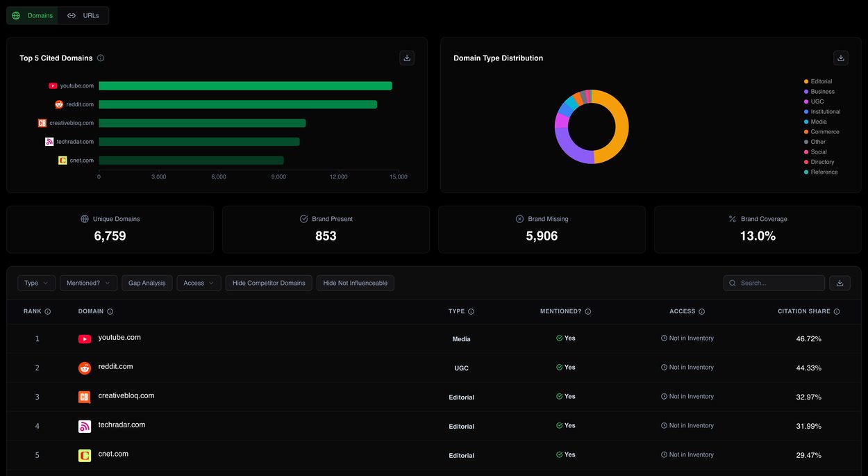Click the X icon in Brand Missing card
This screenshot has height=476, width=868.
click(519, 219)
